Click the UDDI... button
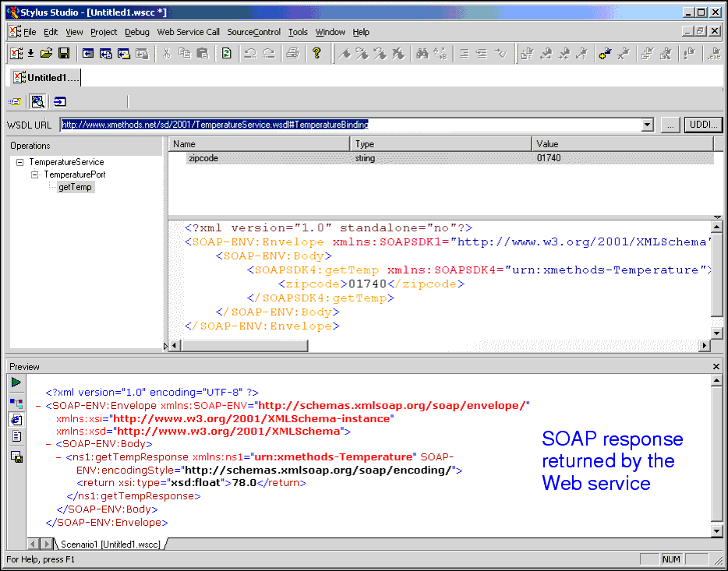728x571 pixels. 703,125
